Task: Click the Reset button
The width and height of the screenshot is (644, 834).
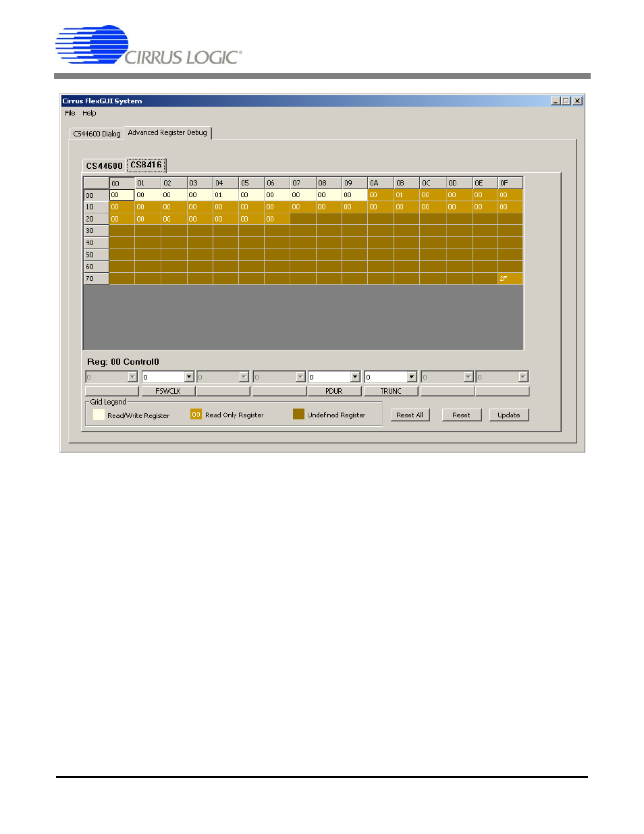Action: (462, 415)
